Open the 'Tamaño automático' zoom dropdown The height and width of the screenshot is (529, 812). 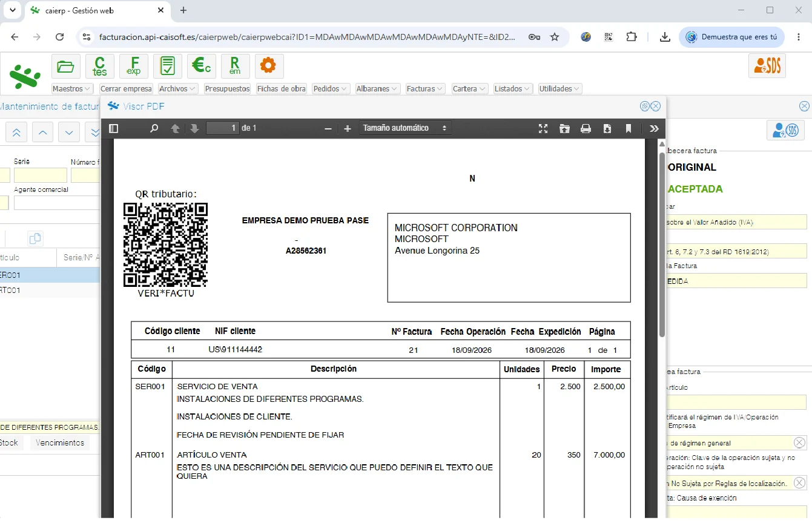tap(405, 128)
